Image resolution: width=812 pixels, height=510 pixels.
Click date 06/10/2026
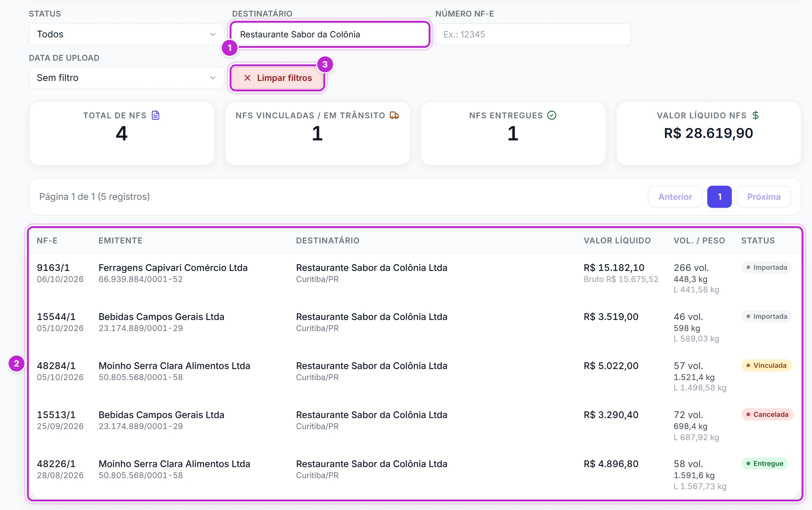(60, 279)
